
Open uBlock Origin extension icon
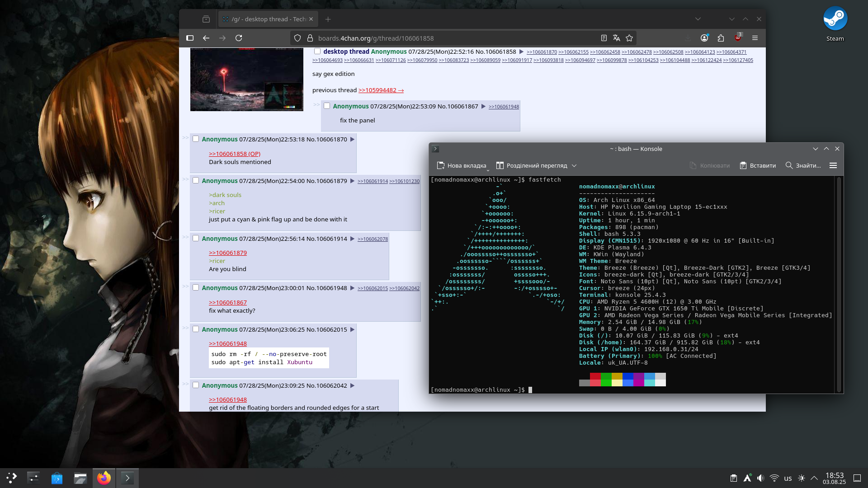point(738,37)
